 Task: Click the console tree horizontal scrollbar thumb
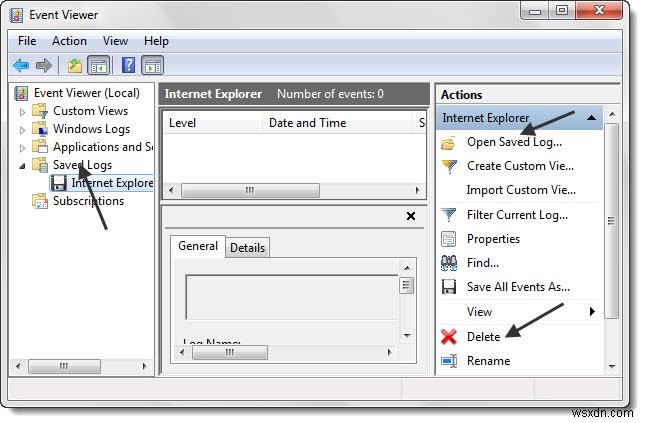64,366
